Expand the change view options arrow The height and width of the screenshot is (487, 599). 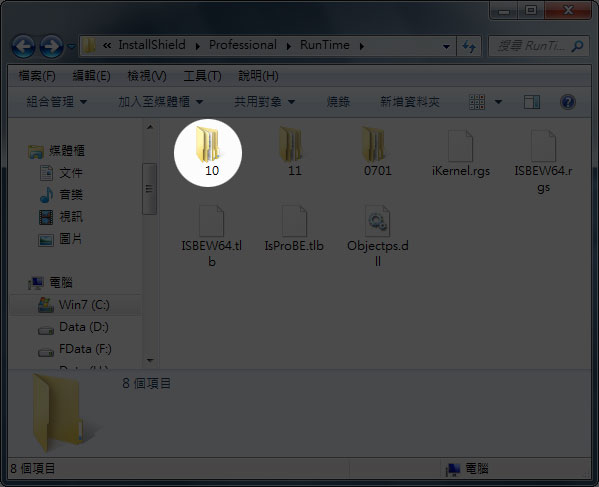pyautogui.click(x=498, y=102)
